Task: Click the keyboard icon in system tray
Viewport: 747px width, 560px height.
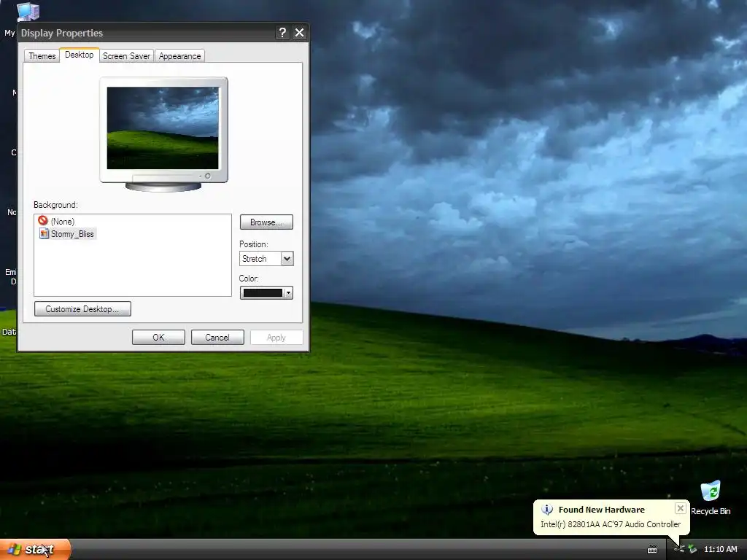Action: 652,550
